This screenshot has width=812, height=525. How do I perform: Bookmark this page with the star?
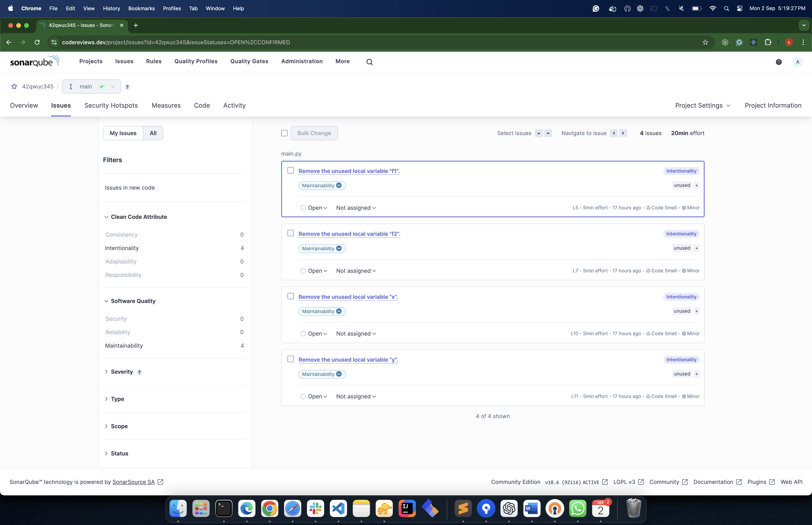(705, 42)
